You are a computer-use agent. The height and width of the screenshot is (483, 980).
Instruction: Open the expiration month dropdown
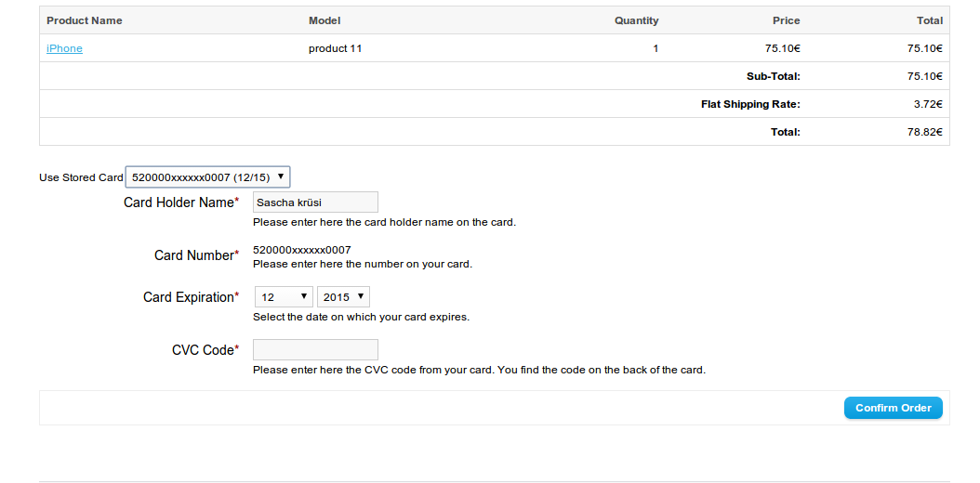(284, 297)
